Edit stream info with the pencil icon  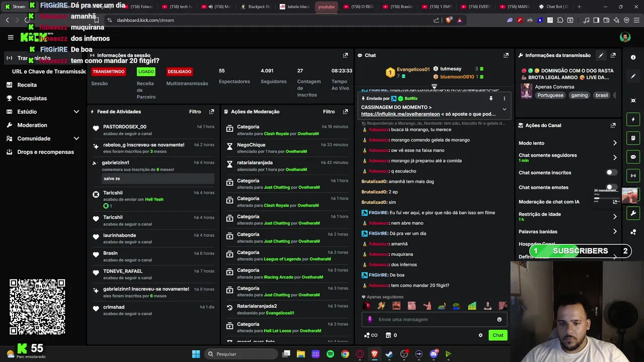[x=601, y=55]
